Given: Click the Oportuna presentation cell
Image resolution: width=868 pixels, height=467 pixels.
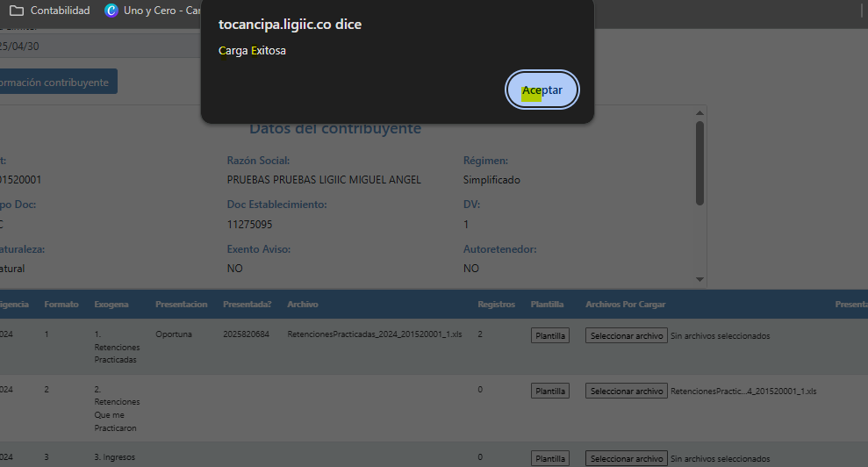Looking at the screenshot, I should [174, 334].
